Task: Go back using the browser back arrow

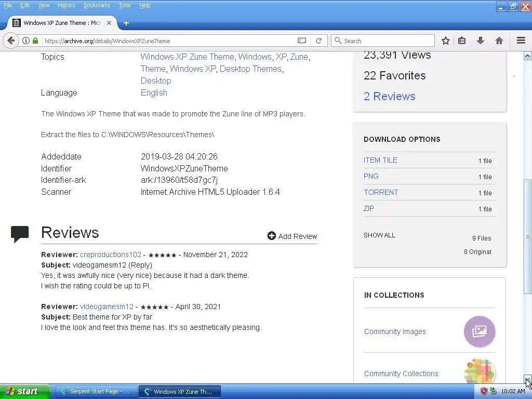Action: [10, 41]
